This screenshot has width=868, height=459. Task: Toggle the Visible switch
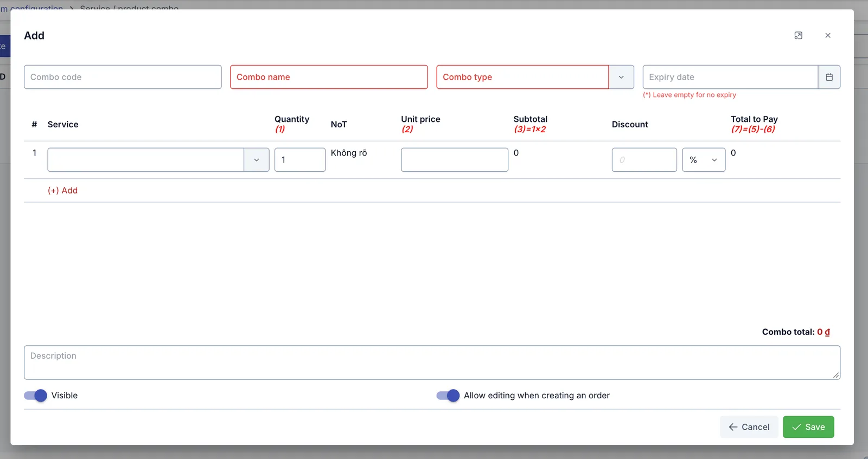pos(36,396)
